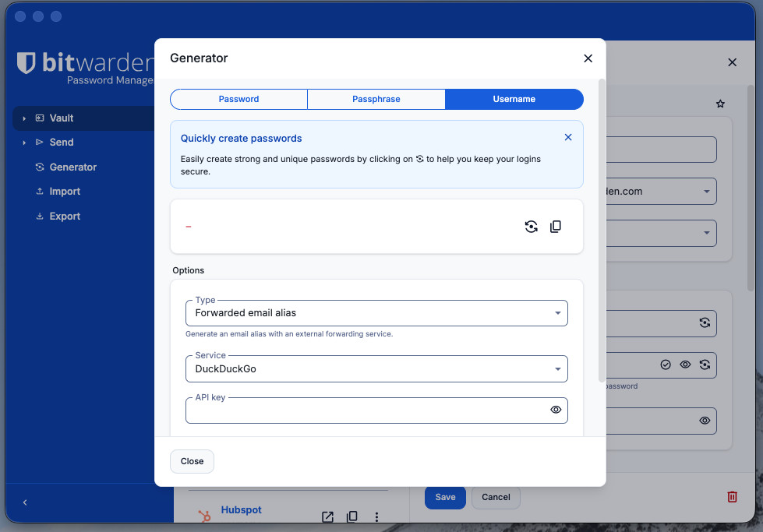Regenerate the username in the Generator dialog
The height and width of the screenshot is (532, 763).
click(x=531, y=227)
